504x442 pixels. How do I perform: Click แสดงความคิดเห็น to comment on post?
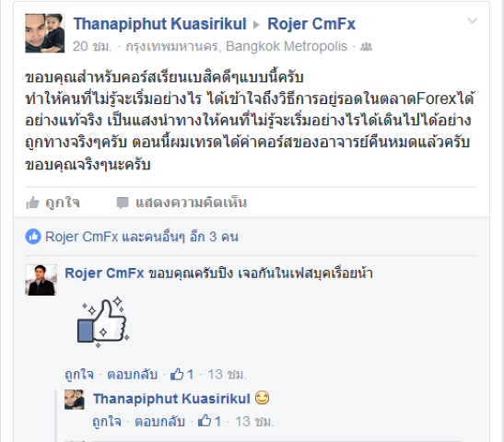tap(192, 203)
